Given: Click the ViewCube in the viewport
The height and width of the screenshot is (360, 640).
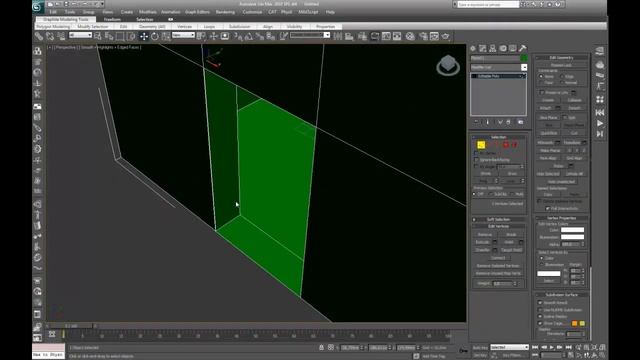Looking at the screenshot, I should (x=448, y=65).
